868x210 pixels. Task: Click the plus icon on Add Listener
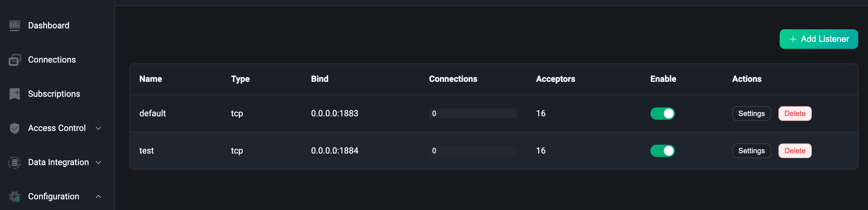[x=793, y=39]
